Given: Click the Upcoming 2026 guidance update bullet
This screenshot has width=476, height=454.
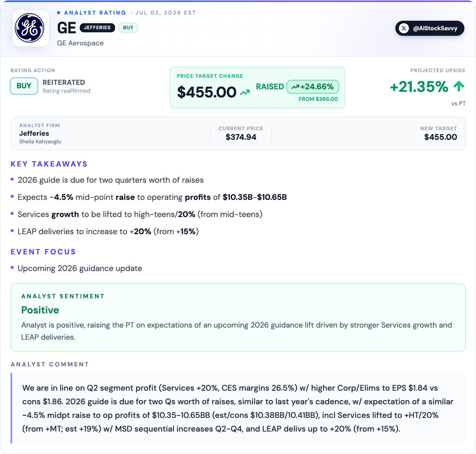Looking at the screenshot, I should [x=80, y=268].
